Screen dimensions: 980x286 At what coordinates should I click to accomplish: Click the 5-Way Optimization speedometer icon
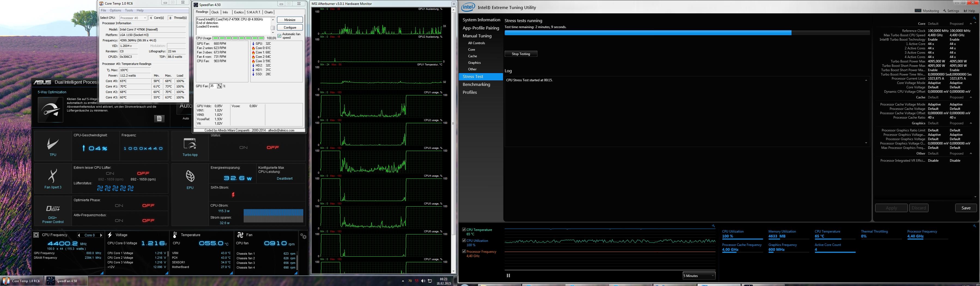click(x=51, y=110)
